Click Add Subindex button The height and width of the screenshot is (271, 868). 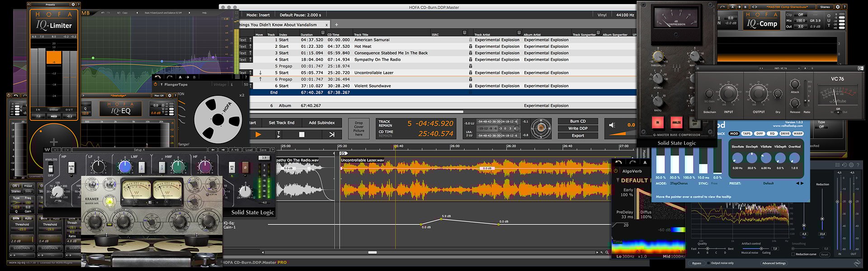[x=322, y=122]
